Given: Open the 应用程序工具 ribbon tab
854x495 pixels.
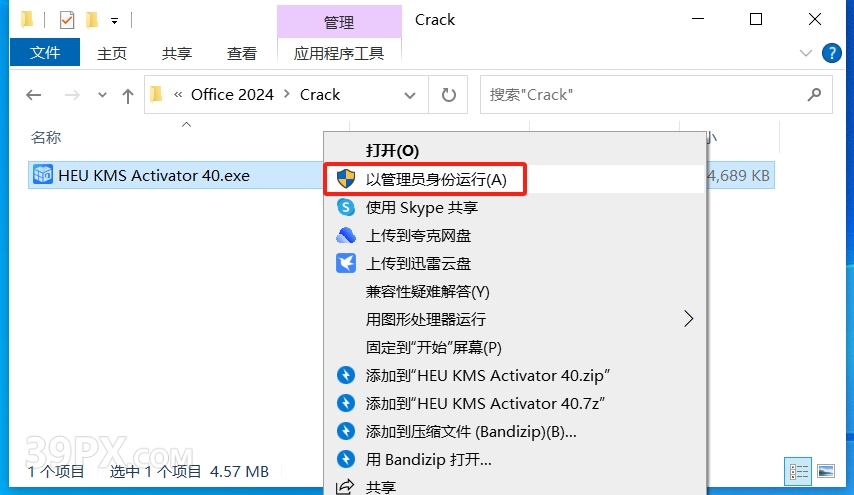Looking at the screenshot, I should [x=339, y=53].
